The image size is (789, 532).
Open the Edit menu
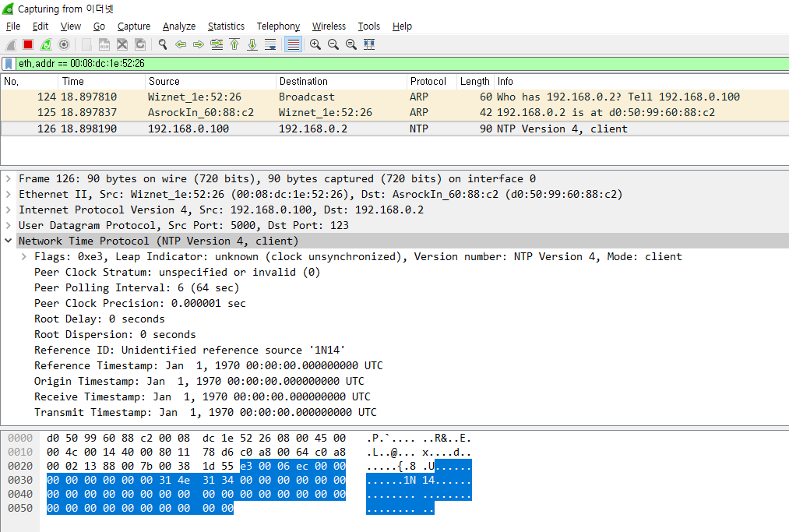(41, 26)
